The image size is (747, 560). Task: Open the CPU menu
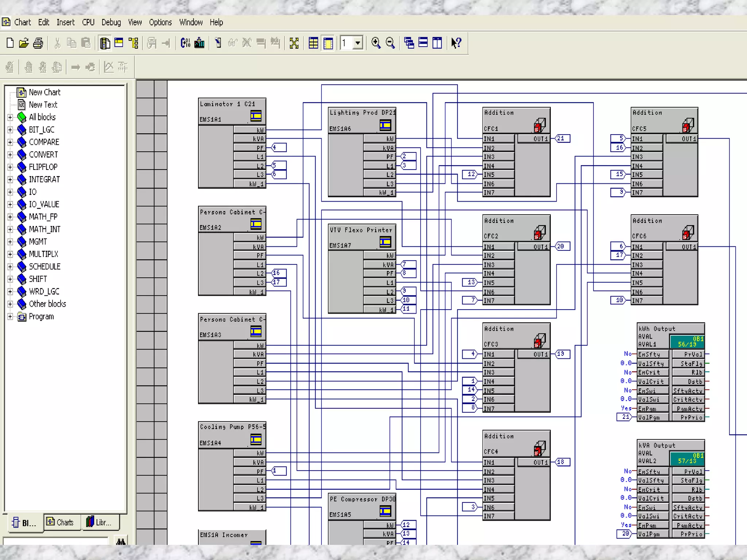(88, 22)
